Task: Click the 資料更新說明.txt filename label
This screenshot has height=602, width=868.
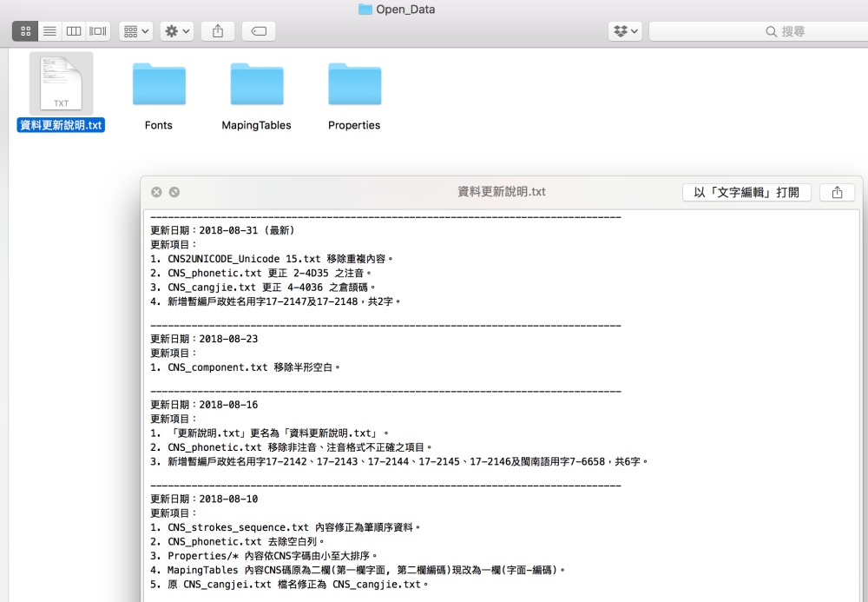Action: [x=62, y=125]
